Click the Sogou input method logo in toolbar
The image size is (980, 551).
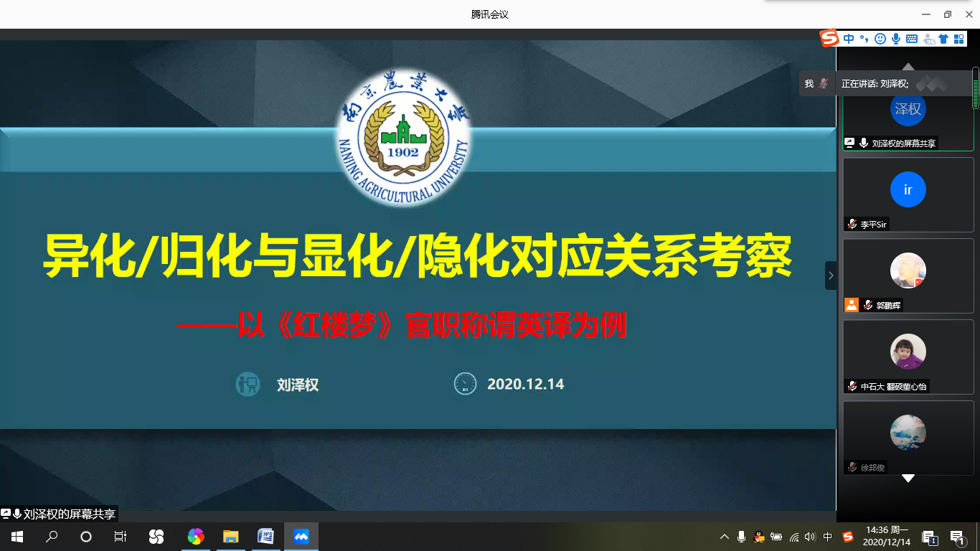pyautogui.click(x=830, y=39)
